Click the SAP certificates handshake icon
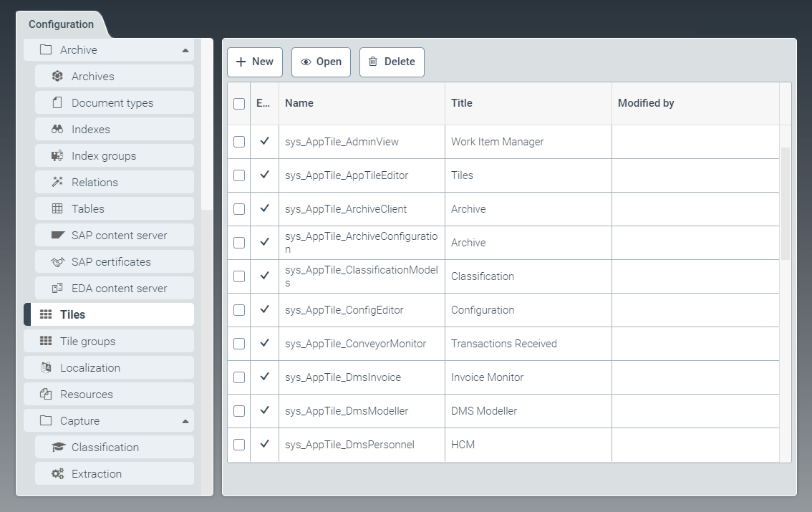Viewport: 812px width, 512px height. coord(57,262)
